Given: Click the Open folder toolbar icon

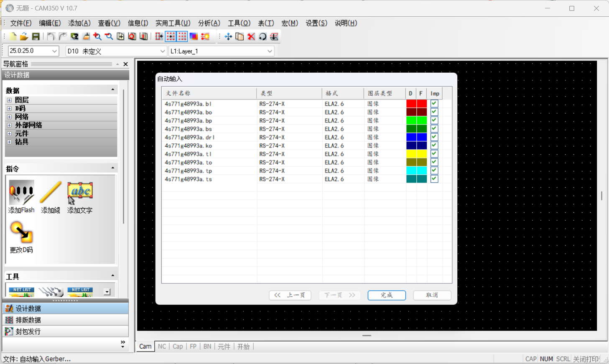Looking at the screenshot, I should coord(24,37).
